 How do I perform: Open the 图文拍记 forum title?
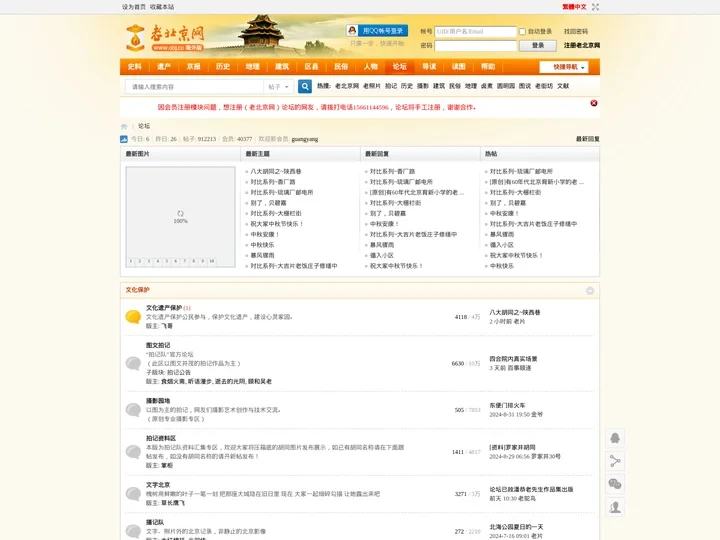(x=158, y=345)
